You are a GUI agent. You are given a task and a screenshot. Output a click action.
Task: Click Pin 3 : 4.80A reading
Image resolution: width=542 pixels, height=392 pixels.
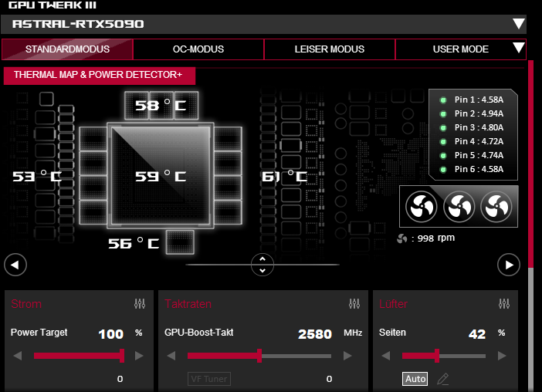pyautogui.click(x=479, y=127)
